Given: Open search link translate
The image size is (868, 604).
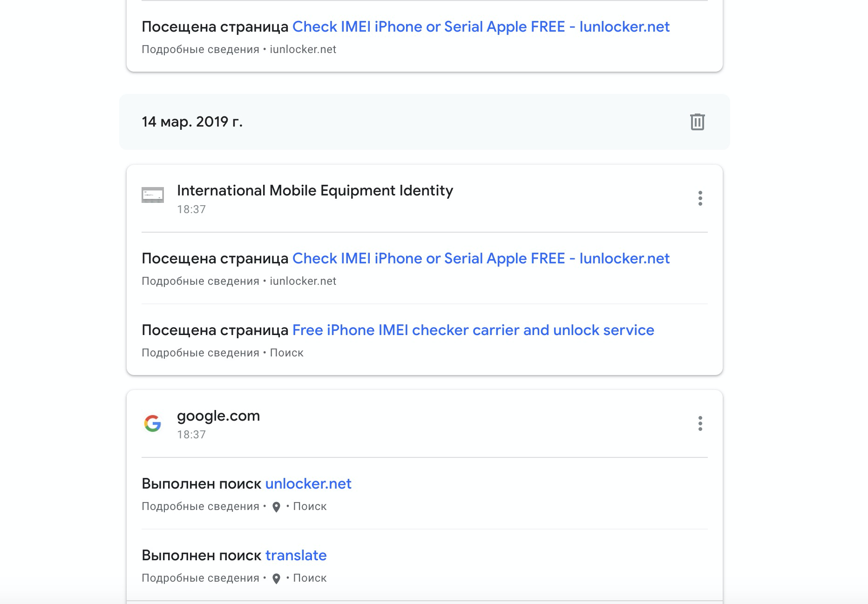Looking at the screenshot, I should (x=296, y=556).
